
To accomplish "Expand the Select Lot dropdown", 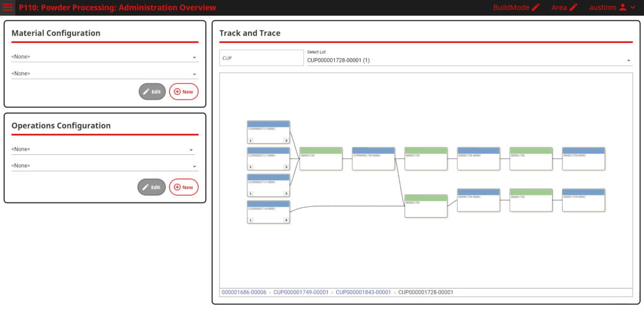I will click(469, 60).
